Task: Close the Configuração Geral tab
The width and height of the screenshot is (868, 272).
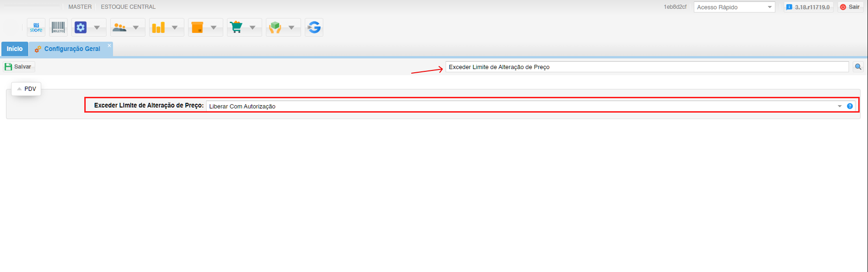Action: (x=109, y=45)
